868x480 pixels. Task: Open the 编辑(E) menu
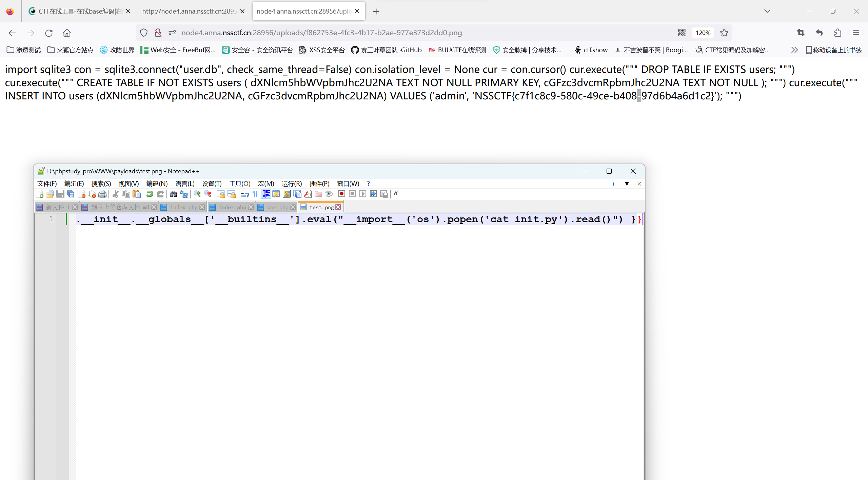[x=74, y=184]
